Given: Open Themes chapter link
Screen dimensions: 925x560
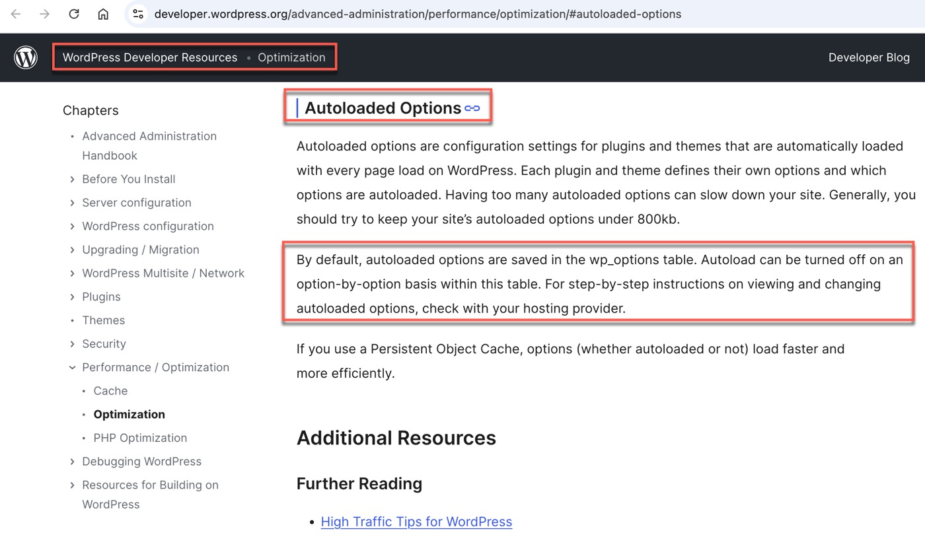Looking at the screenshot, I should click(x=103, y=320).
